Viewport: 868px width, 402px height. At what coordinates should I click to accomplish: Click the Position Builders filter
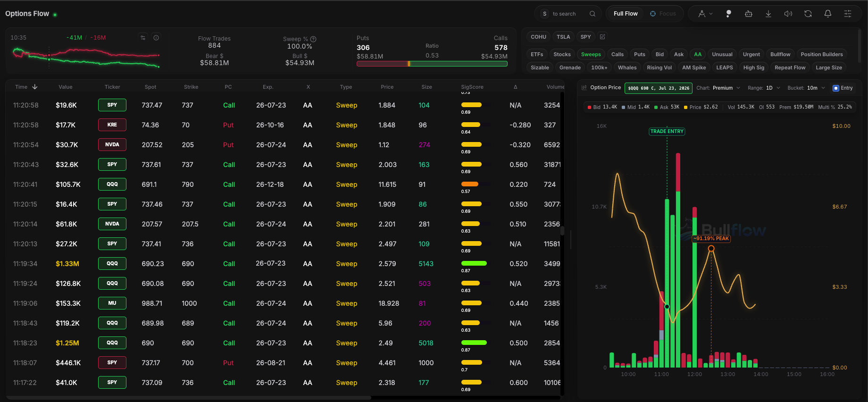tap(822, 54)
